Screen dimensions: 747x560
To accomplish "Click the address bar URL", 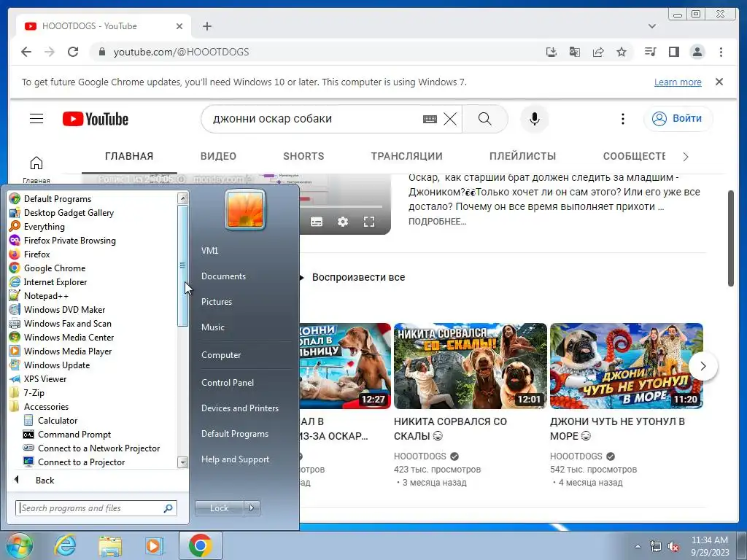I will 181,52.
